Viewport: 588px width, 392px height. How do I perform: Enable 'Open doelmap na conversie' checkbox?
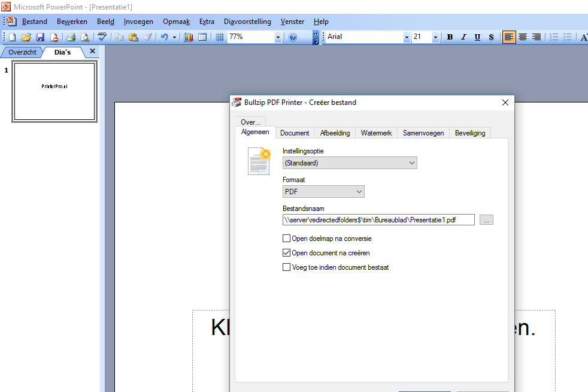(x=286, y=239)
